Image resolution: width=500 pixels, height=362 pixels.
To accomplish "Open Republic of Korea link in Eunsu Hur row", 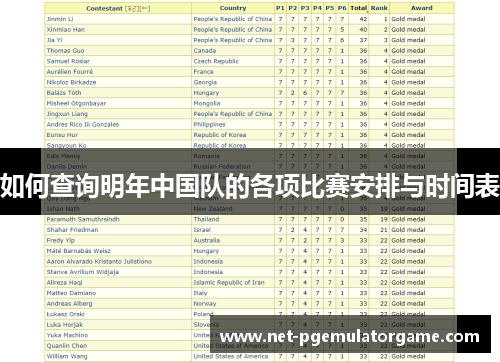I will point(220,135).
